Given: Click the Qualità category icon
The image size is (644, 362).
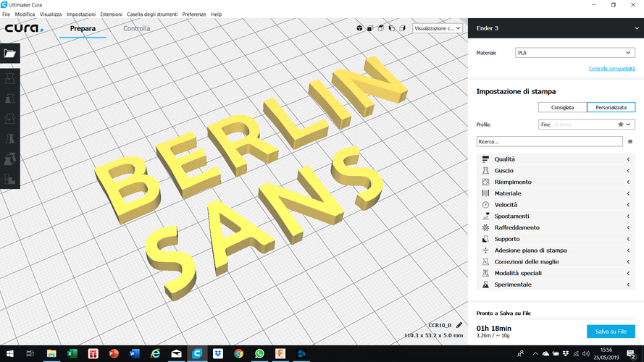Looking at the screenshot, I should (x=485, y=159).
